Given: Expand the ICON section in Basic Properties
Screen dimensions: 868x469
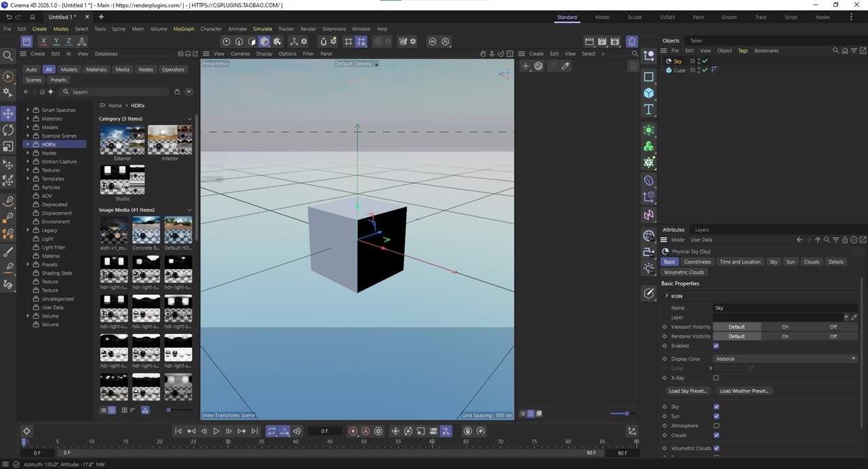Looking at the screenshot, I should pos(667,296).
